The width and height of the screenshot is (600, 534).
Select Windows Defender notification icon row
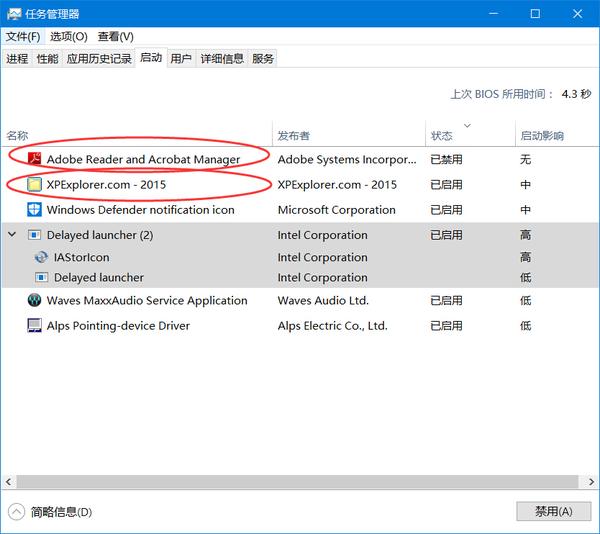point(300,210)
